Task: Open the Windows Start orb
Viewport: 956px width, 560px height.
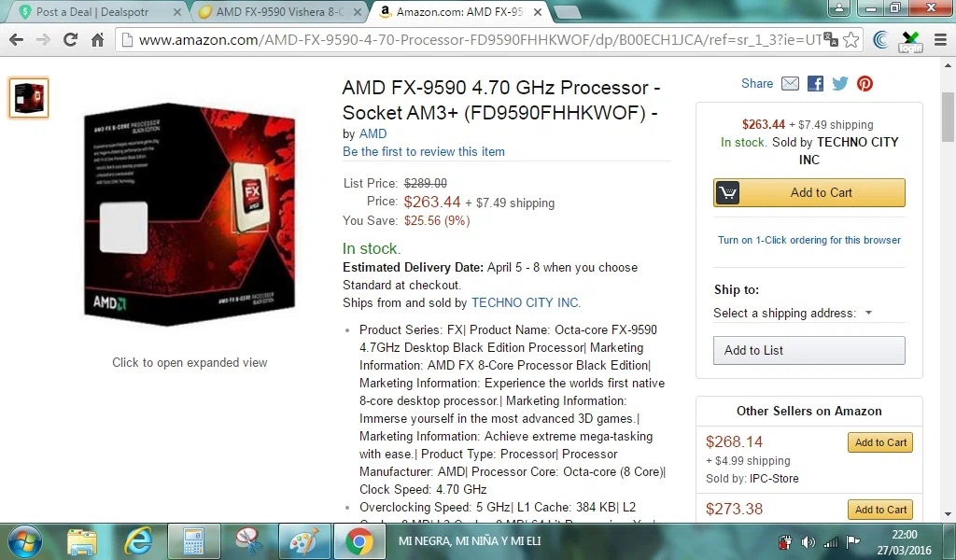Action: pos(24,541)
